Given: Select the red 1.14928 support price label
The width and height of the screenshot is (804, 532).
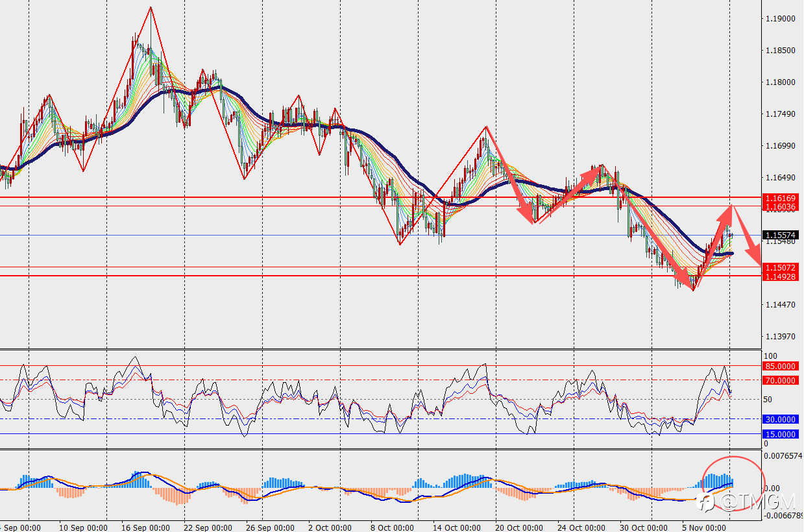Looking at the screenshot, I should click(781, 276).
